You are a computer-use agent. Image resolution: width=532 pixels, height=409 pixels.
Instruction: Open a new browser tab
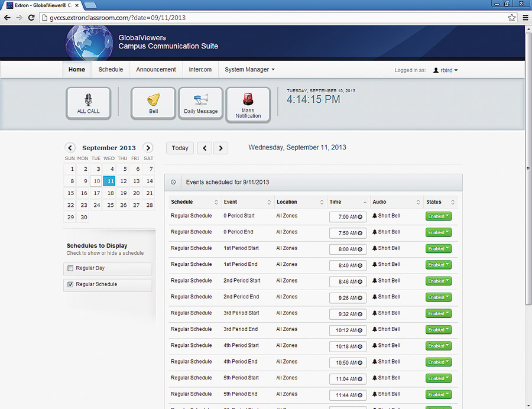[90, 5]
